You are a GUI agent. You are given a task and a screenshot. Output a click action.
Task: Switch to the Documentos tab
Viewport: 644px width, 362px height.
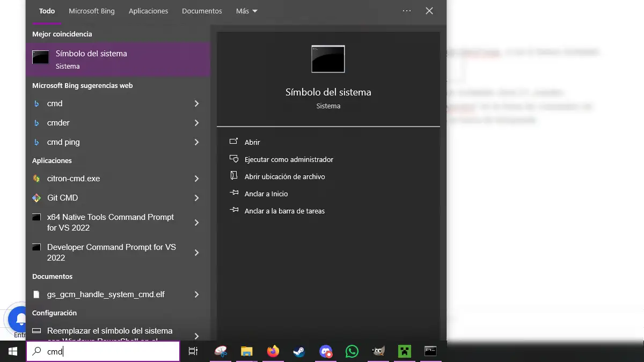(x=202, y=11)
